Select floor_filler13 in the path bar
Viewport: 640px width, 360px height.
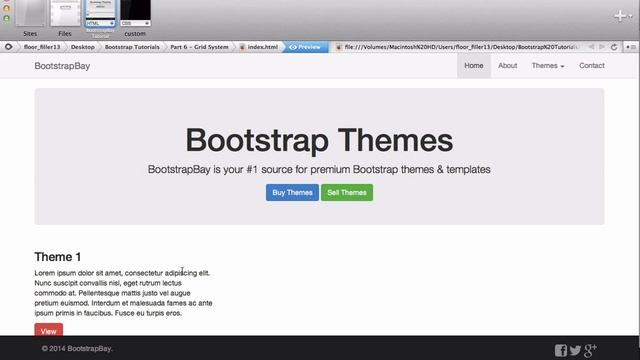point(42,47)
